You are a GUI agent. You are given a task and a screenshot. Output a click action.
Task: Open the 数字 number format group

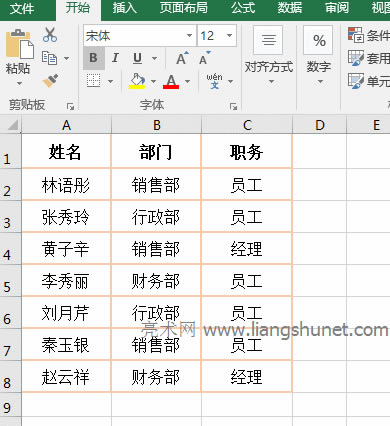tap(319, 55)
